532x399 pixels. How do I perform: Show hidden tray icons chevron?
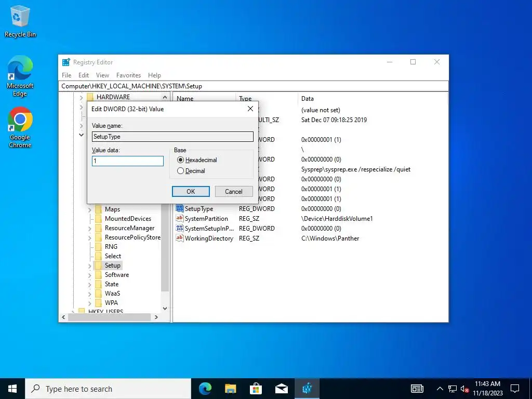pyautogui.click(x=440, y=389)
